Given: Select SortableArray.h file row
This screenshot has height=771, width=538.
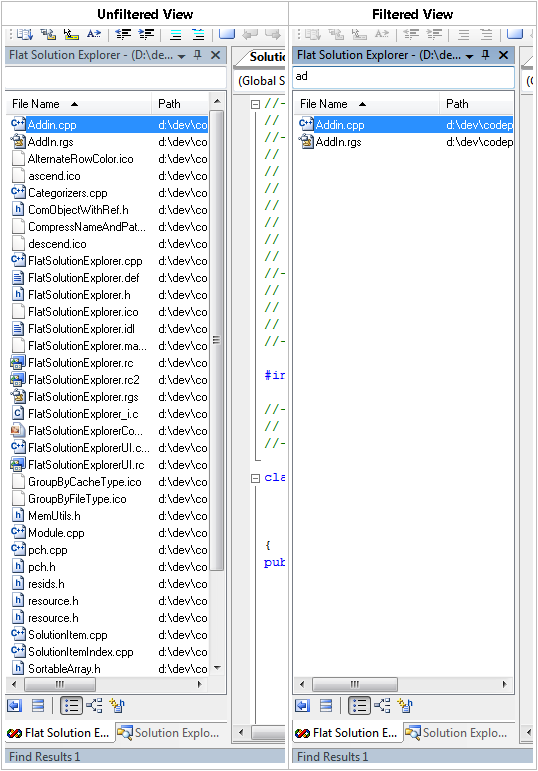Looking at the screenshot, I should pyautogui.click(x=107, y=669).
